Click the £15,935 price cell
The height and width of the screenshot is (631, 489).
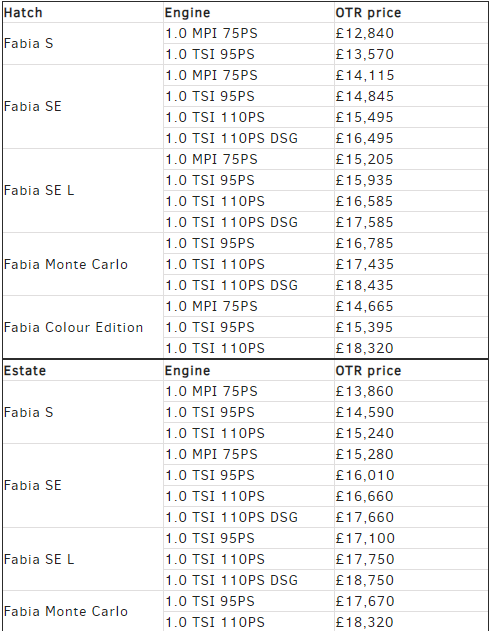(x=411, y=180)
